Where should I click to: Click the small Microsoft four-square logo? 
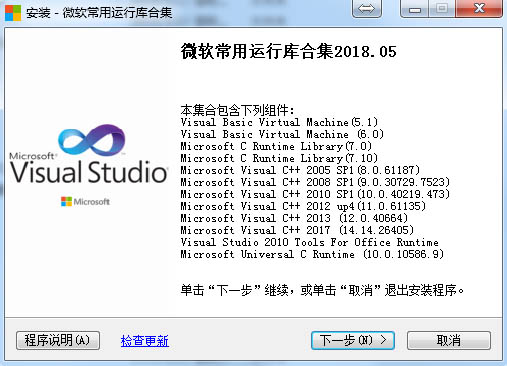click(66, 201)
